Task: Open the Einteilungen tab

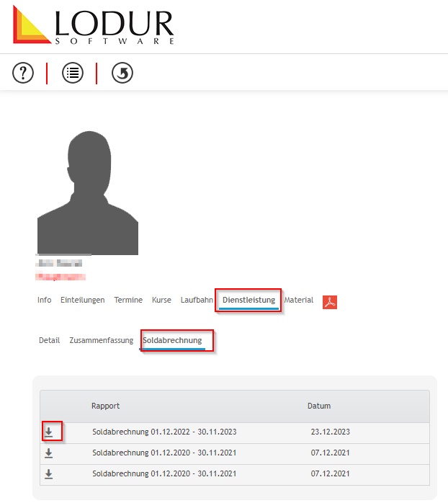Action: pyautogui.click(x=82, y=300)
